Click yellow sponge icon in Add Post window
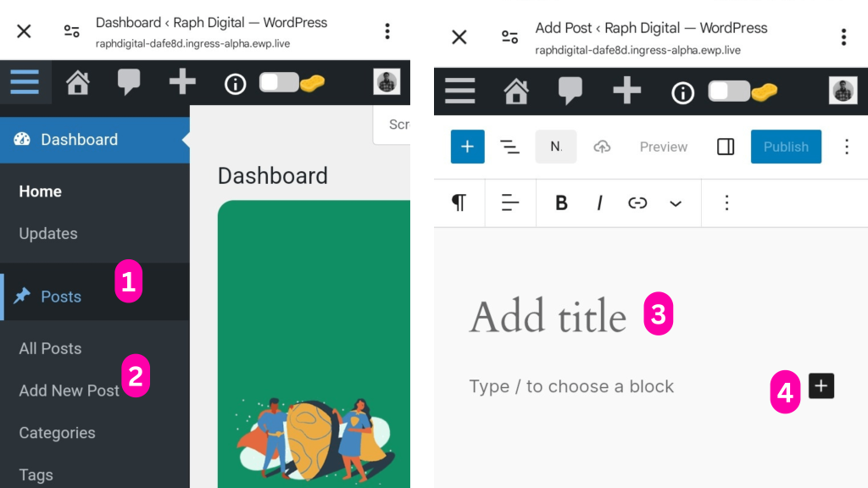 (x=765, y=91)
